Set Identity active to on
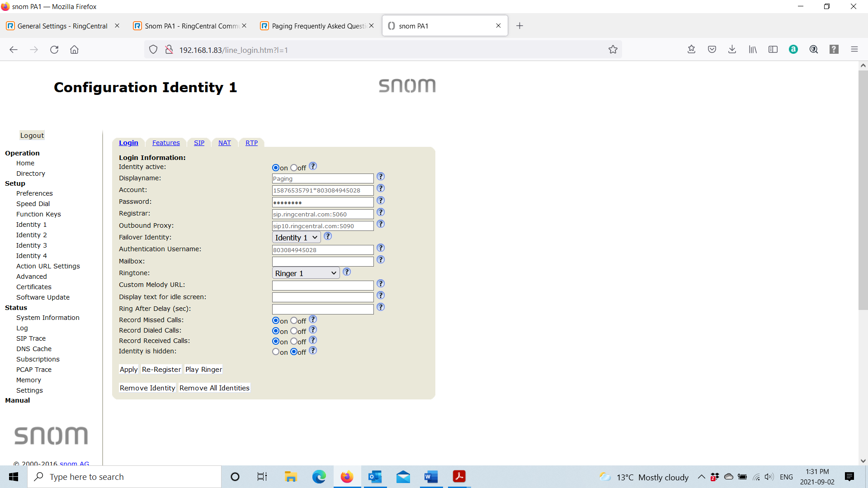The image size is (868, 488). (x=276, y=168)
